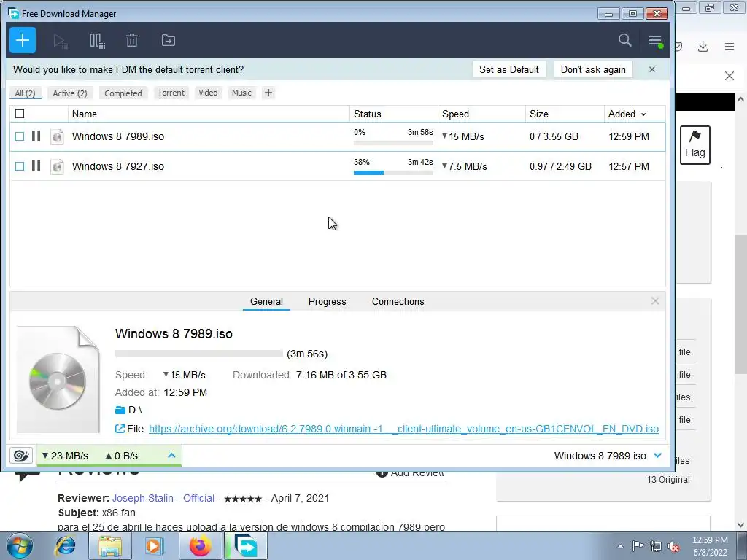747x560 pixels.
Task: Click the Set as Default button
Action: pos(508,69)
